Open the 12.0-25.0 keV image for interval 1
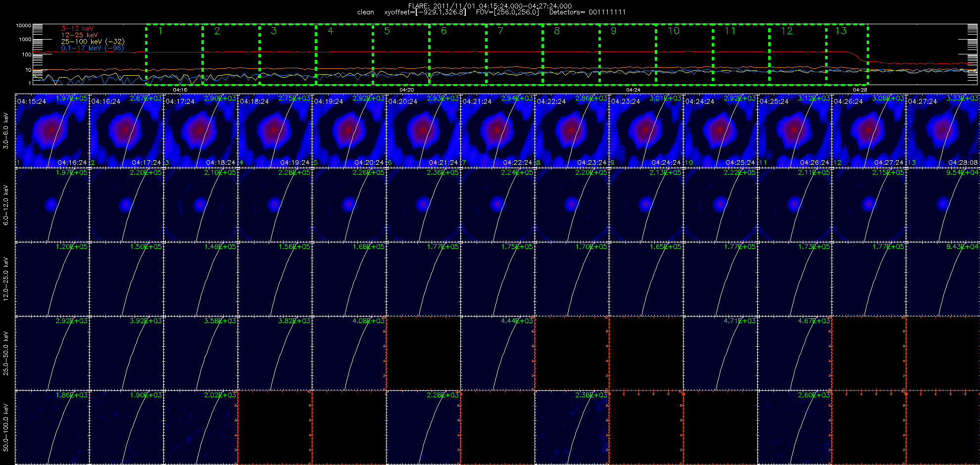 pos(52,279)
